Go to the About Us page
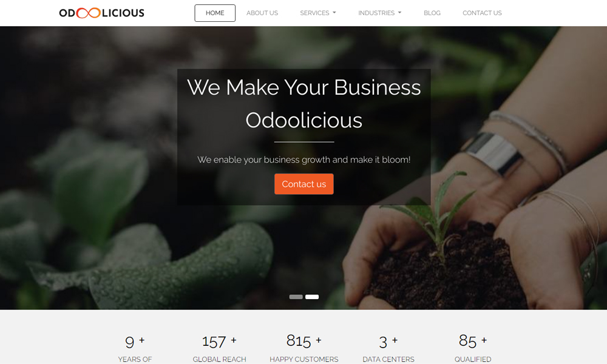 point(262,13)
